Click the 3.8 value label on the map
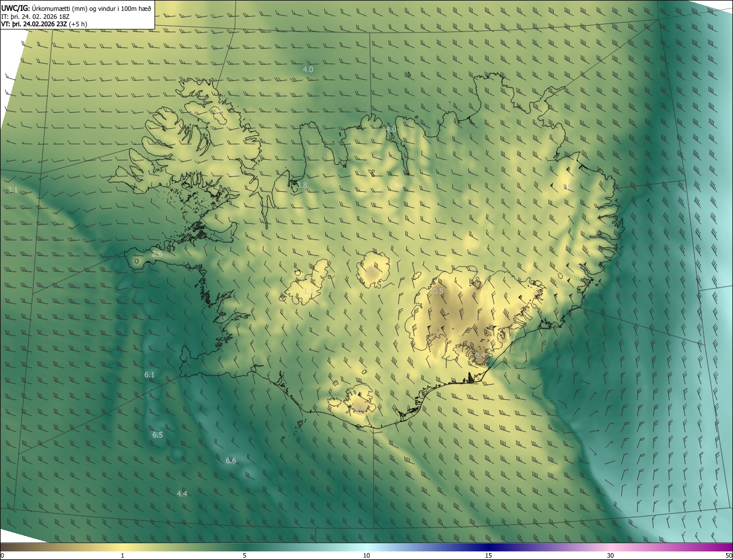This screenshot has width=733, height=560. coord(302,185)
